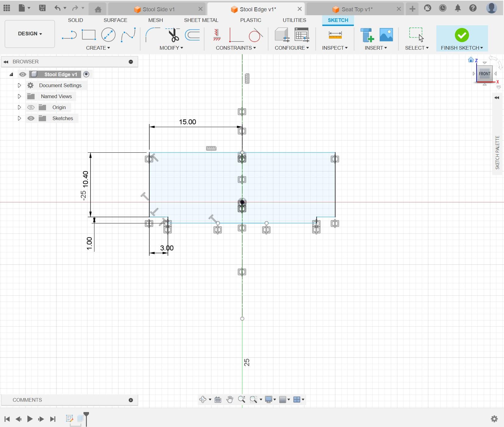Viewport: 504px width, 427px height.
Task: Click the timeline play button
Action: click(30, 419)
